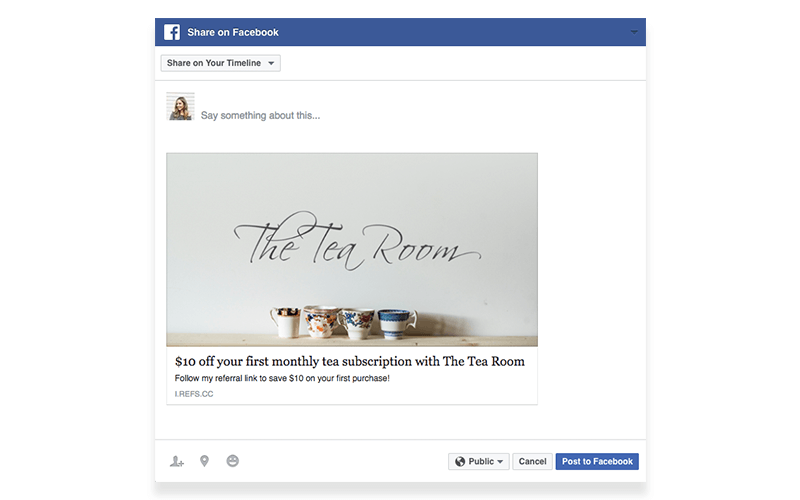Viewport: 800px width, 500px height.
Task: Click The Tea Room preview image
Action: 352,250
